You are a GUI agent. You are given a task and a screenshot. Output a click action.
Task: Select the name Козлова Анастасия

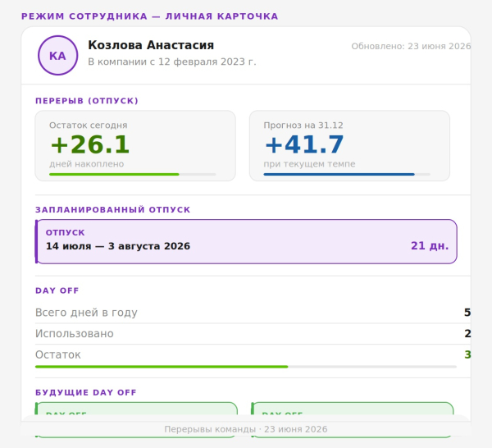(151, 45)
